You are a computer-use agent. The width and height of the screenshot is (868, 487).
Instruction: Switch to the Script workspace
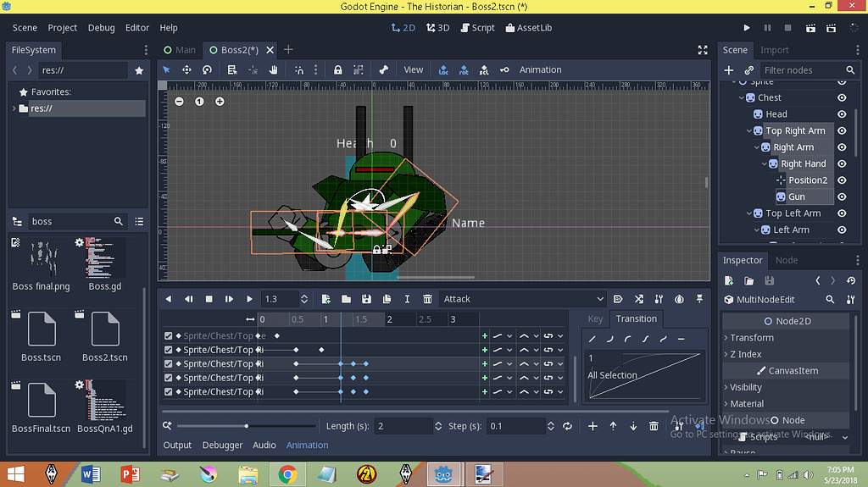pos(477,28)
